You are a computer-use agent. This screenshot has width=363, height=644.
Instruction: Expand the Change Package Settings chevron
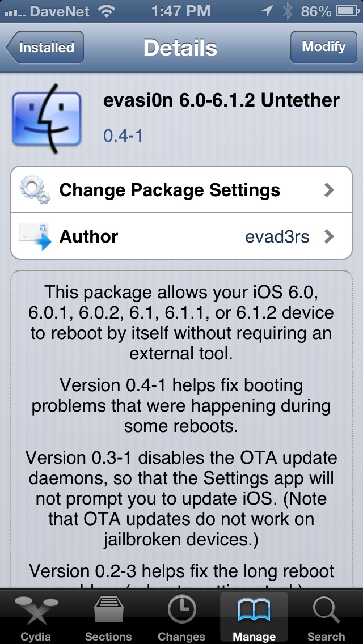(x=329, y=190)
